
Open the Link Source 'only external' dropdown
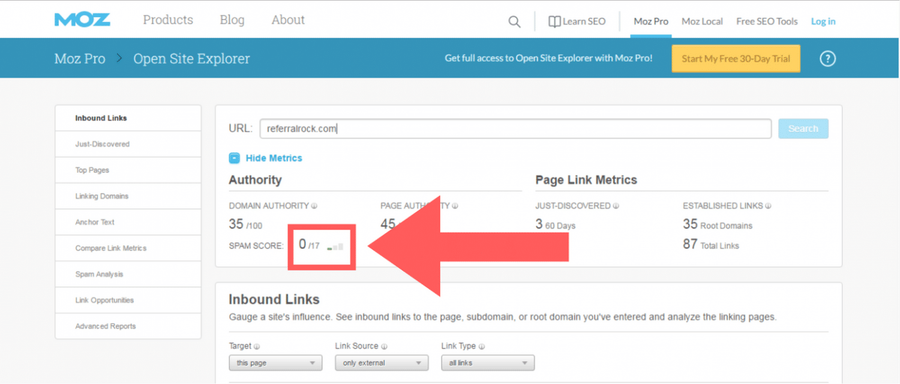tap(382, 363)
